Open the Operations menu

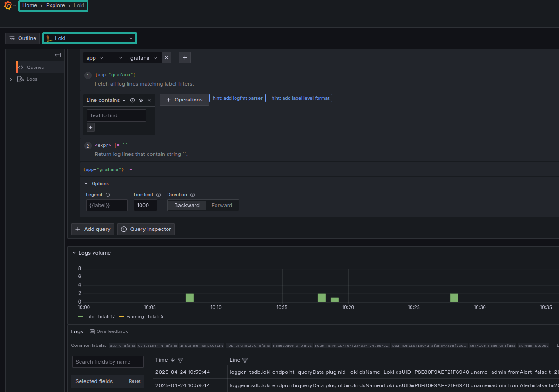click(x=184, y=100)
